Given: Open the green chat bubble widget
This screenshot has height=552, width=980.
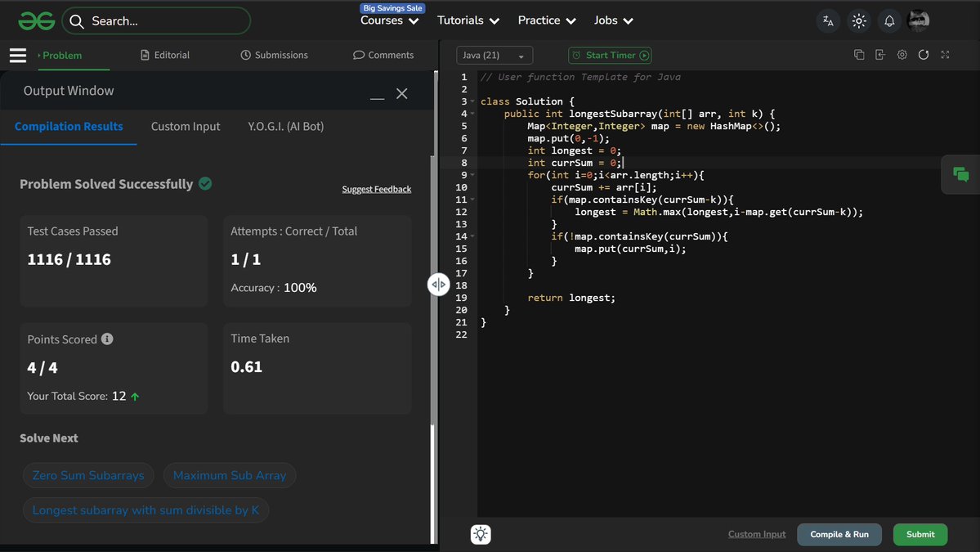Looking at the screenshot, I should click(x=960, y=174).
